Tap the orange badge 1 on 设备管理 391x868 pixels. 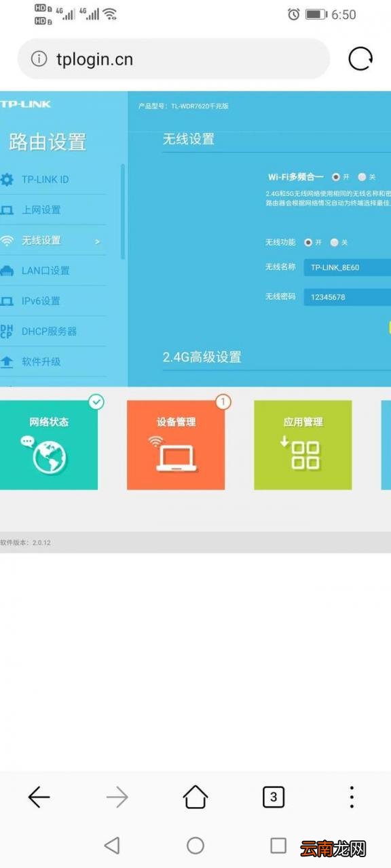point(223,402)
